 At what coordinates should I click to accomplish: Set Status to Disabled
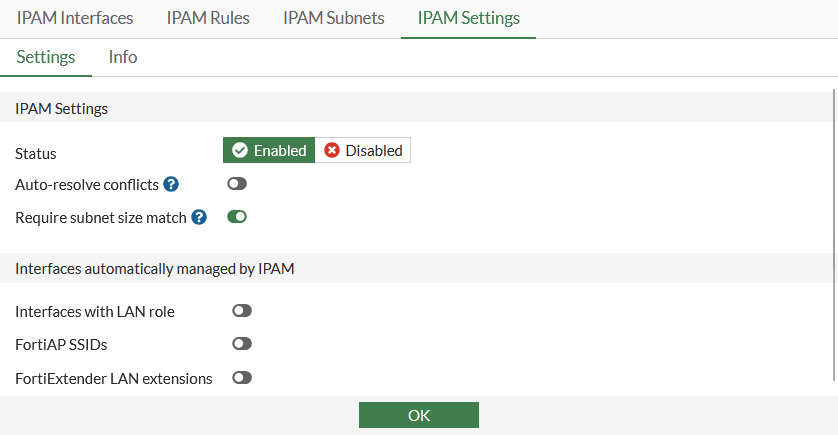[363, 151]
